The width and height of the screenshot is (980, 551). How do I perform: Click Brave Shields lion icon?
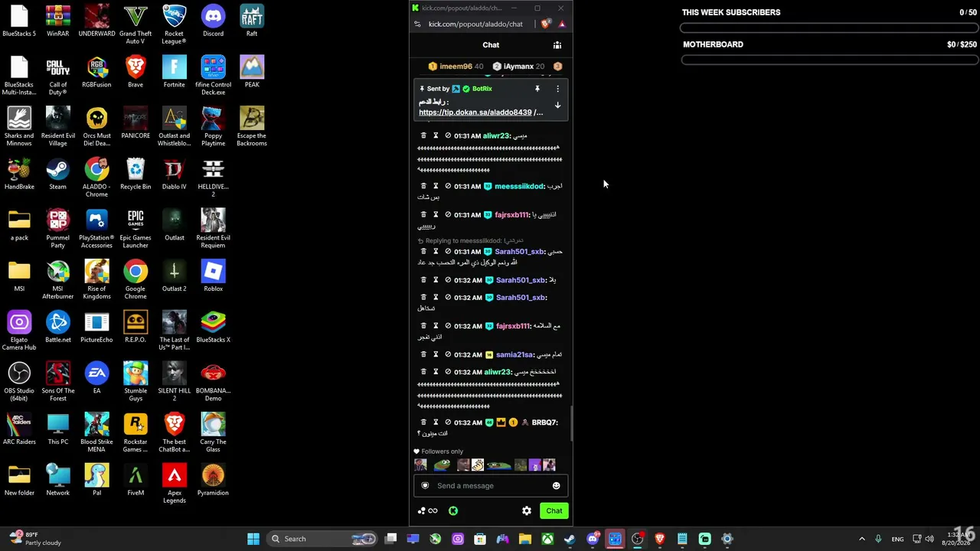point(546,24)
